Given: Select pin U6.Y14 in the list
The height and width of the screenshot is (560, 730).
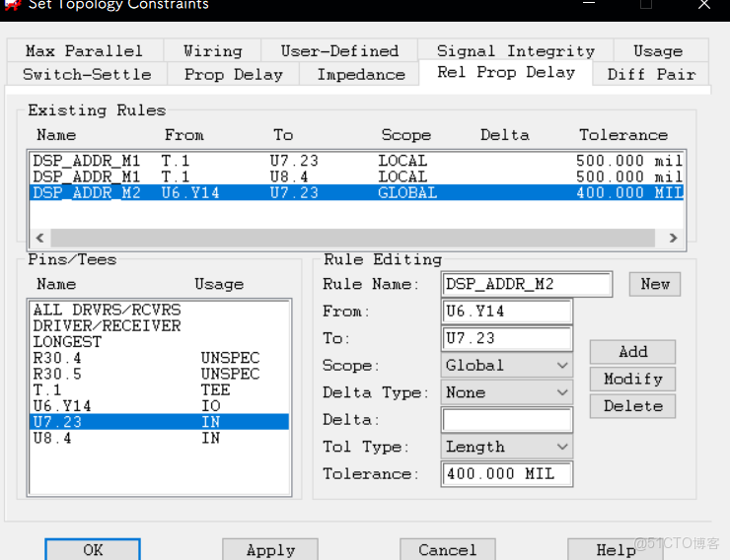Looking at the screenshot, I should (x=159, y=406).
